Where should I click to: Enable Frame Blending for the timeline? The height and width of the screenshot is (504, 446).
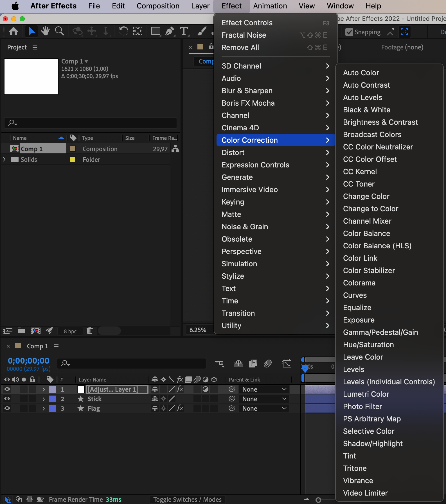(253, 364)
